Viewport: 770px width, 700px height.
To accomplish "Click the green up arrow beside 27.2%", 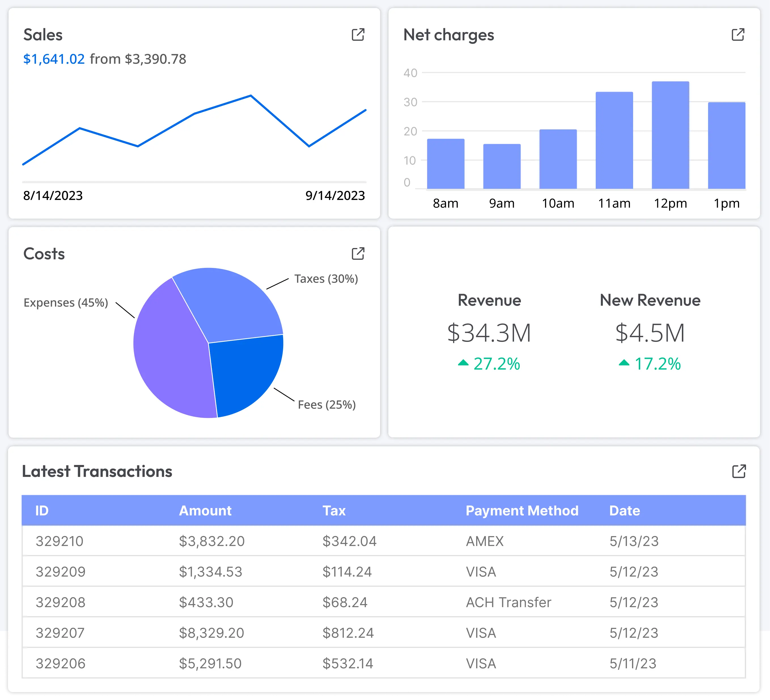I will pos(463,363).
